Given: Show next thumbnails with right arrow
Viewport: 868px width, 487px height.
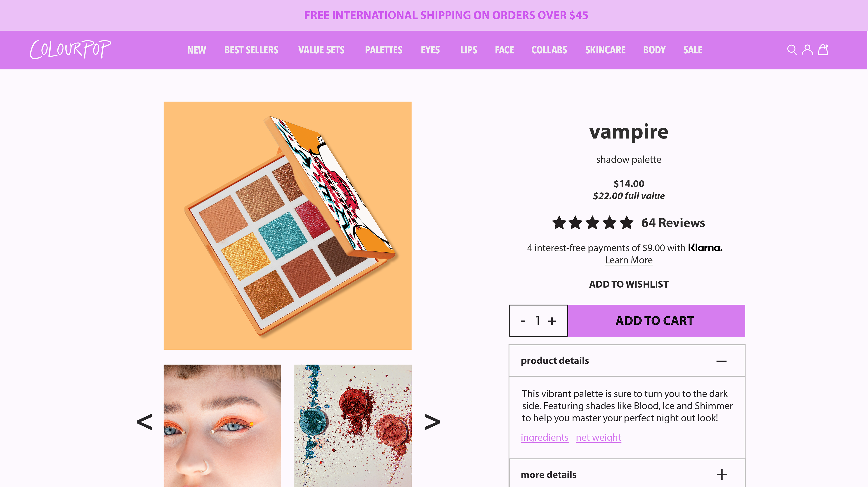Looking at the screenshot, I should (x=432, y=422).
